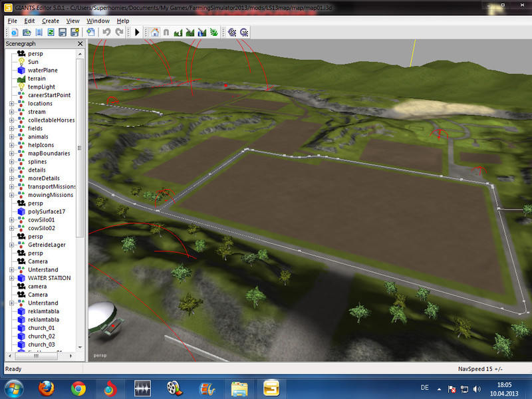Open the View menu

pos(72,21)
